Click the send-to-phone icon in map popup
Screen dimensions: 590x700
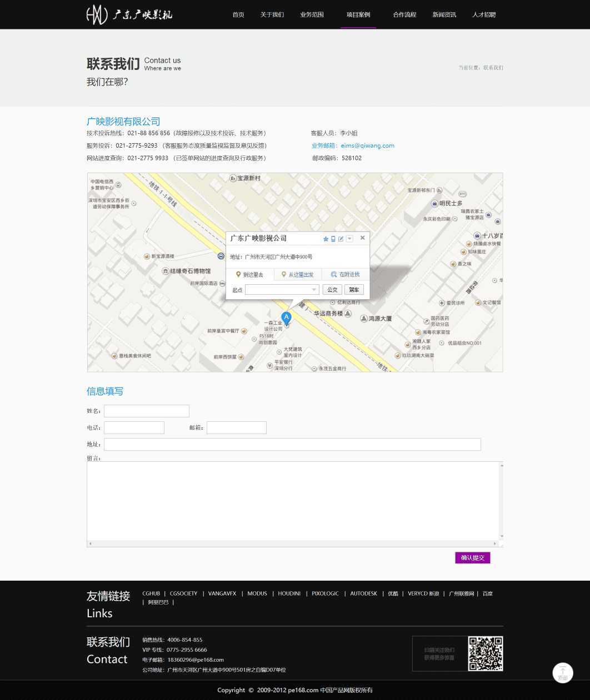(x=333, y=239)
